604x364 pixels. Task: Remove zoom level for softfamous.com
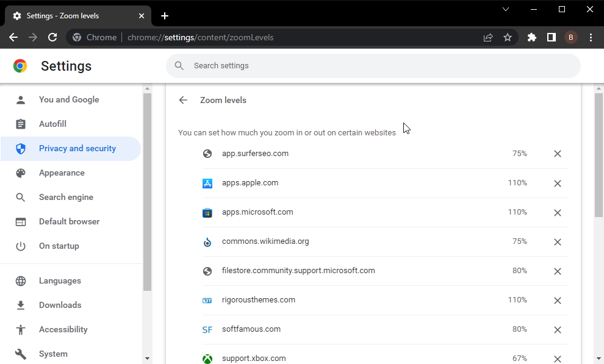coord(558,329)
